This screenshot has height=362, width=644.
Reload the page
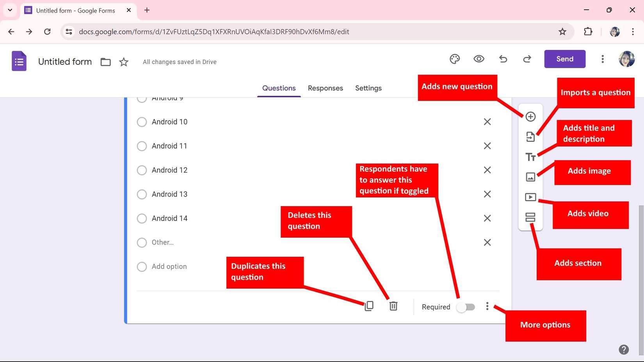pos(47,32)
